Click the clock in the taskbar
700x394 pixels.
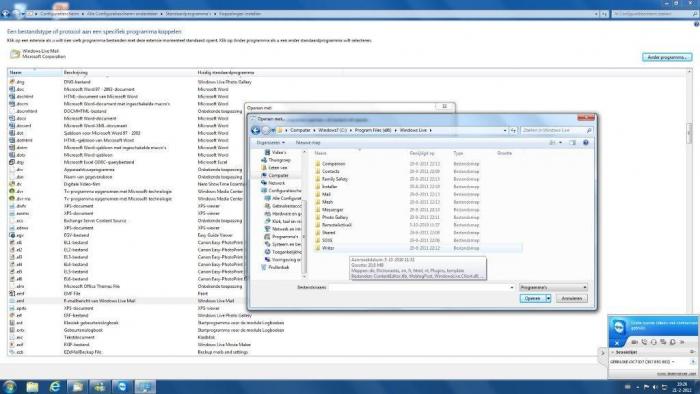click(x=682, y=387)
